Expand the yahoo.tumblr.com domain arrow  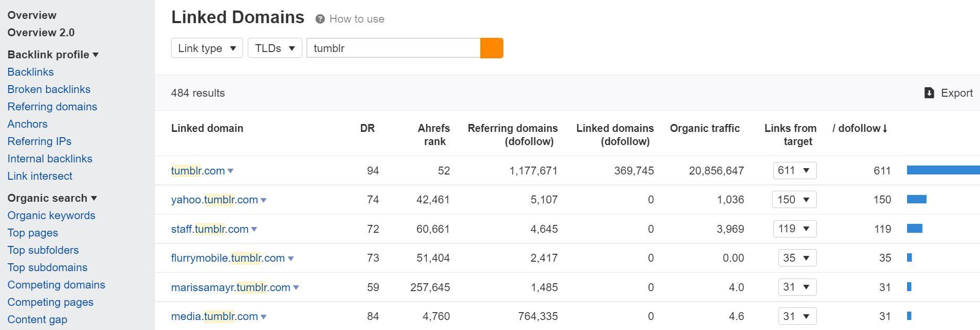click(x=264, y=200)
